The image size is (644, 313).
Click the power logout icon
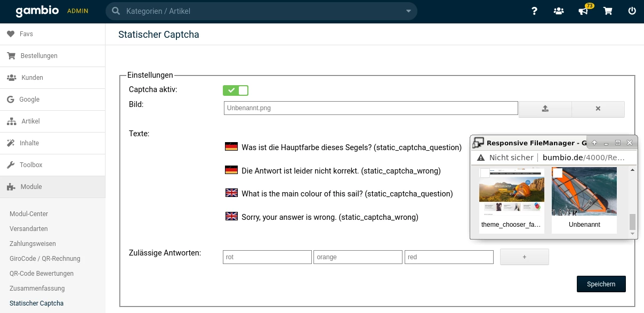632,11
